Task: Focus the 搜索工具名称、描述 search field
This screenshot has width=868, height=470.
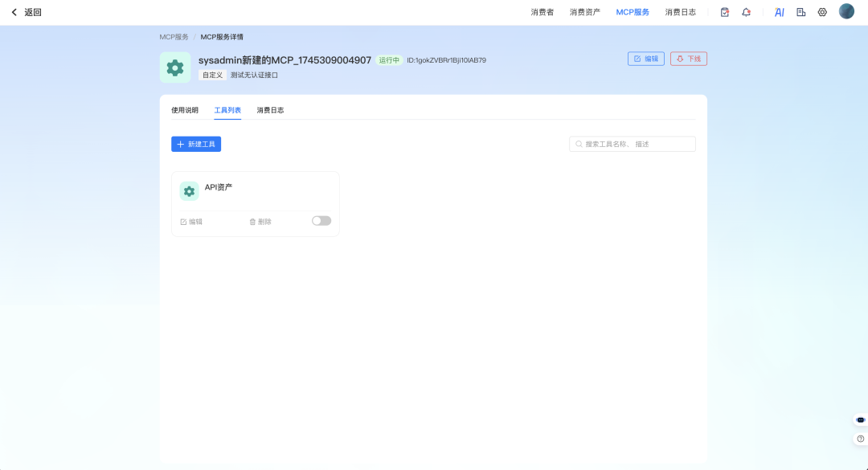Action: (x=633, y=144)
